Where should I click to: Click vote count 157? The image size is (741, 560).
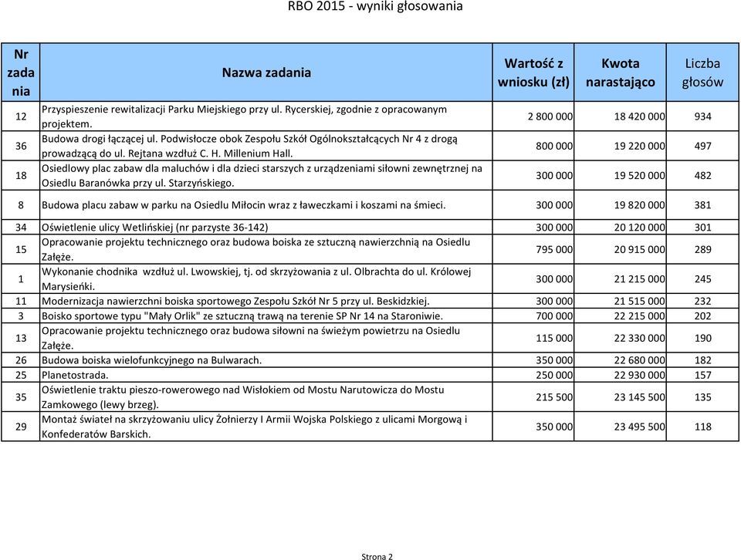coord(702,375)
